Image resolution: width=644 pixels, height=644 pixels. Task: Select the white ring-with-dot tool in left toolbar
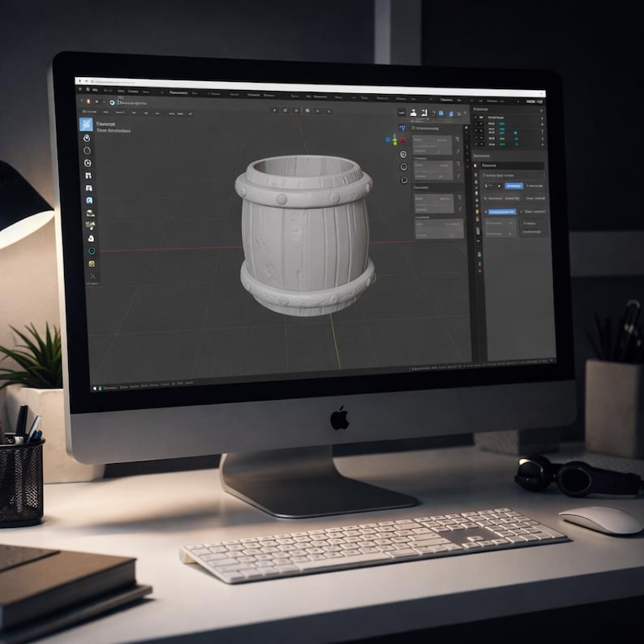[87, 138]
